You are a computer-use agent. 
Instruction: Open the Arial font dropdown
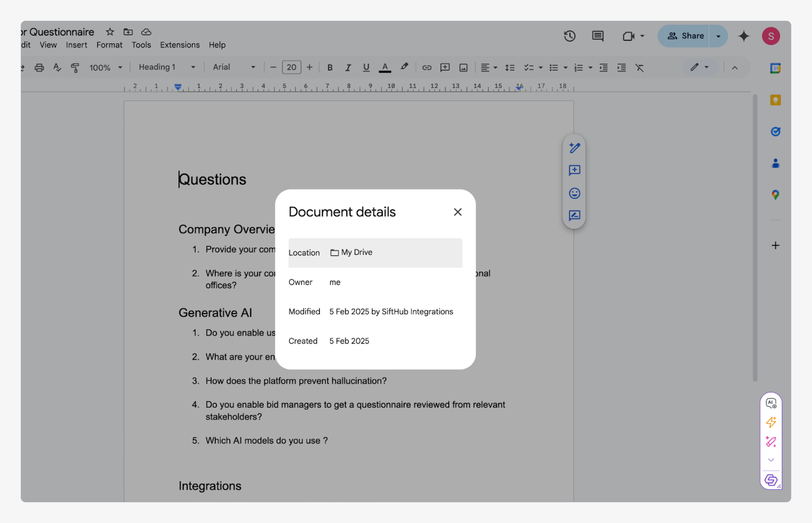point(234,67)
